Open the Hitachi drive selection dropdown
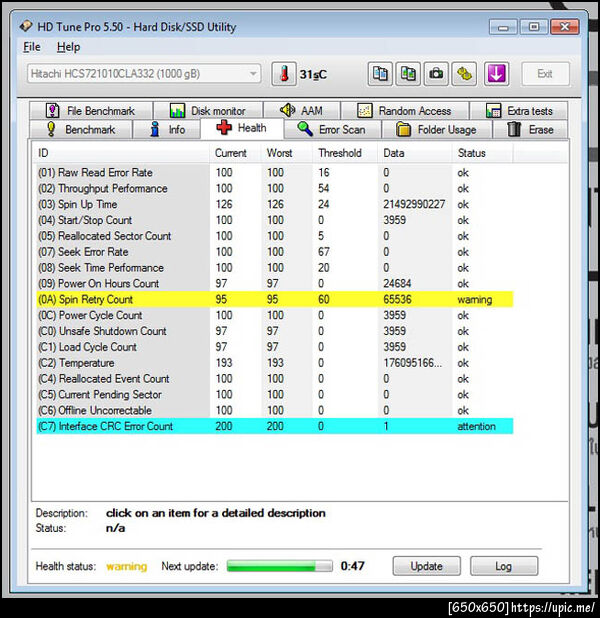The image size is (600, 618). (144, 74)
